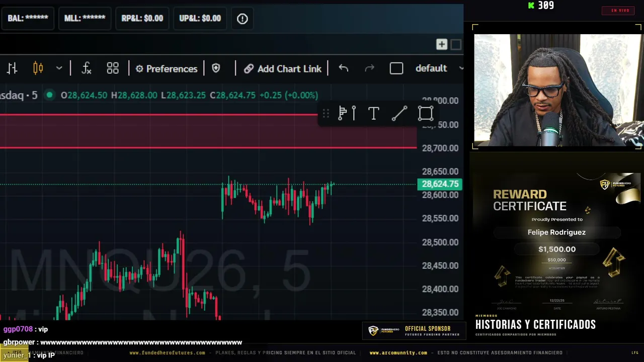The image size is (644, 362).
Task: Open the account info exclamation icon
Action: (243, 19)
